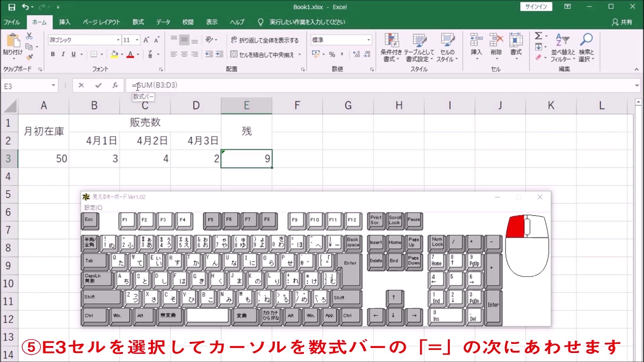Viewport: 644px width, 362px height.
Task: Click the comma style icon
Action: (342, 54)
